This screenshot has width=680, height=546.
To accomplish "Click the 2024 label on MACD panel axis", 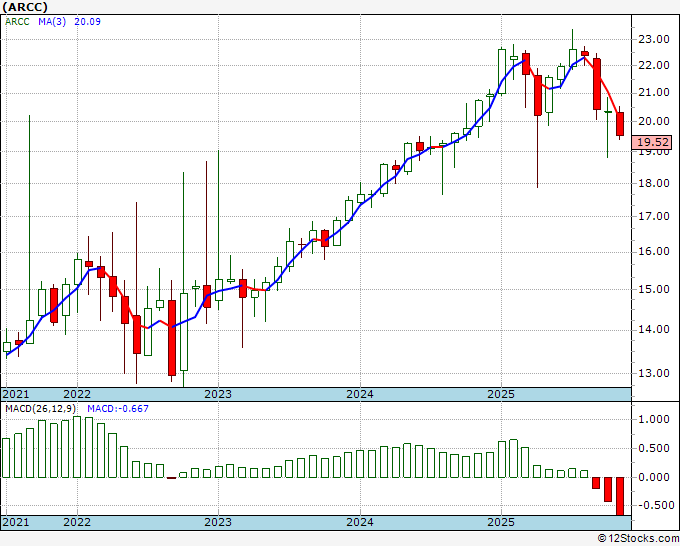I will pos(360,522).
